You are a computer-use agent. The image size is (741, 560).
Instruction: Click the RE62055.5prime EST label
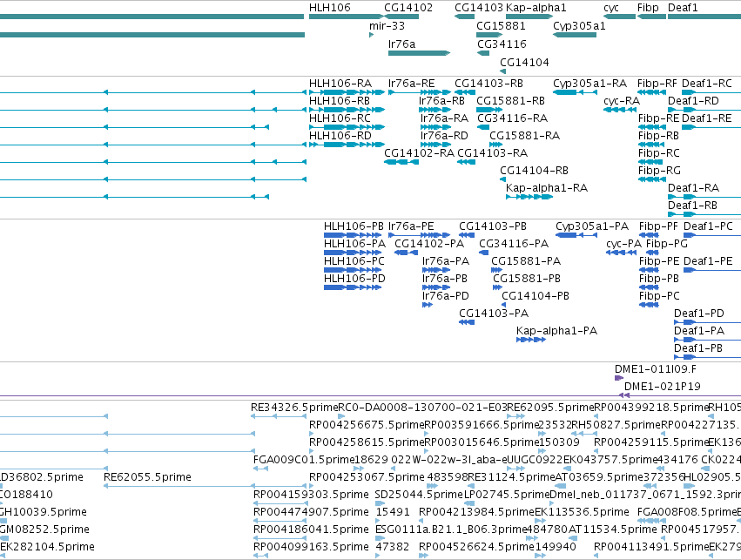tap(147, 477)
